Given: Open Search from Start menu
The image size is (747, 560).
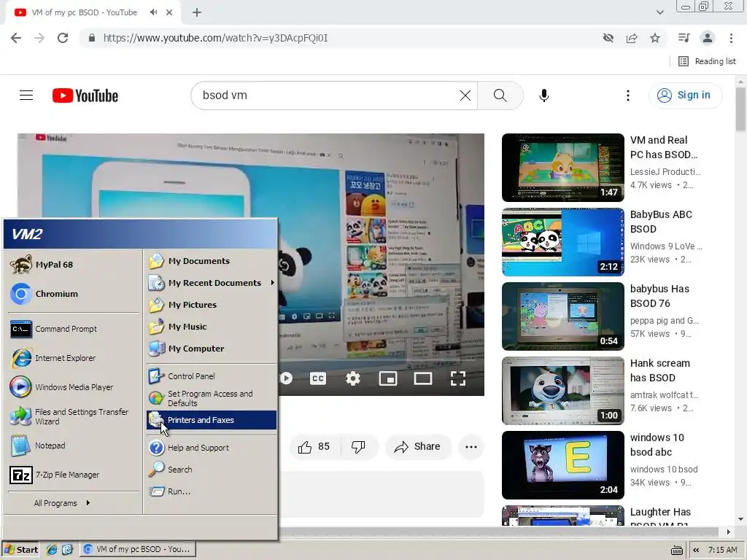Looking at the screenshot, I should coord(212,470).
